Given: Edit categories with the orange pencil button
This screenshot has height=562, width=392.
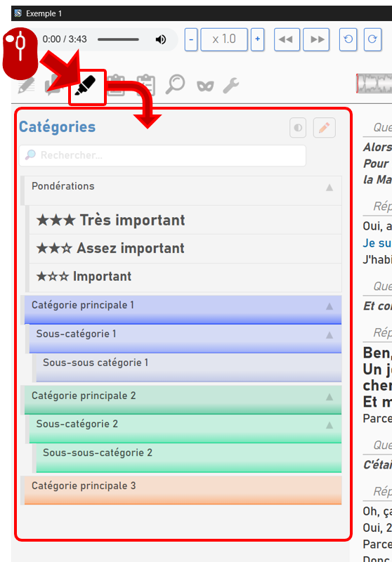Looking at the screenshot, I should pos(325,128).
